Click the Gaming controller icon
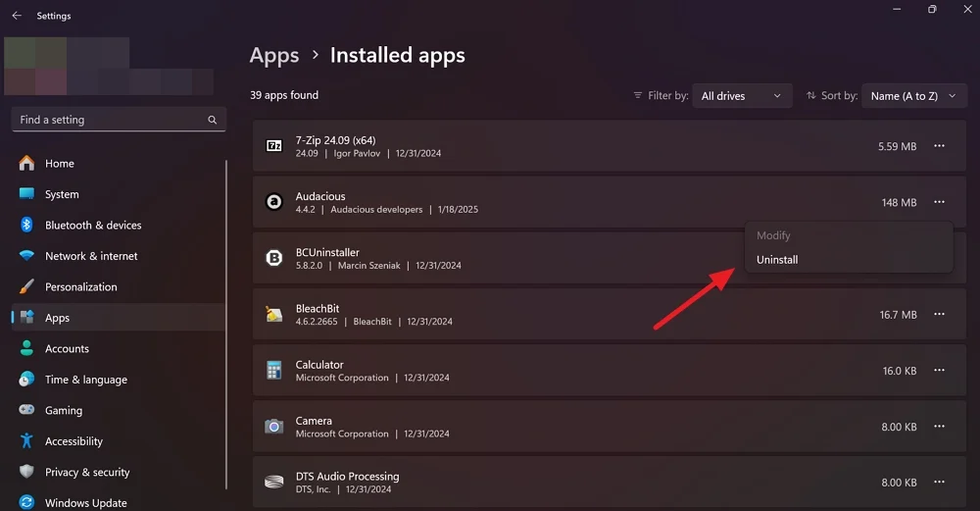This screenshot has height=511, width=980. [26, 410]
